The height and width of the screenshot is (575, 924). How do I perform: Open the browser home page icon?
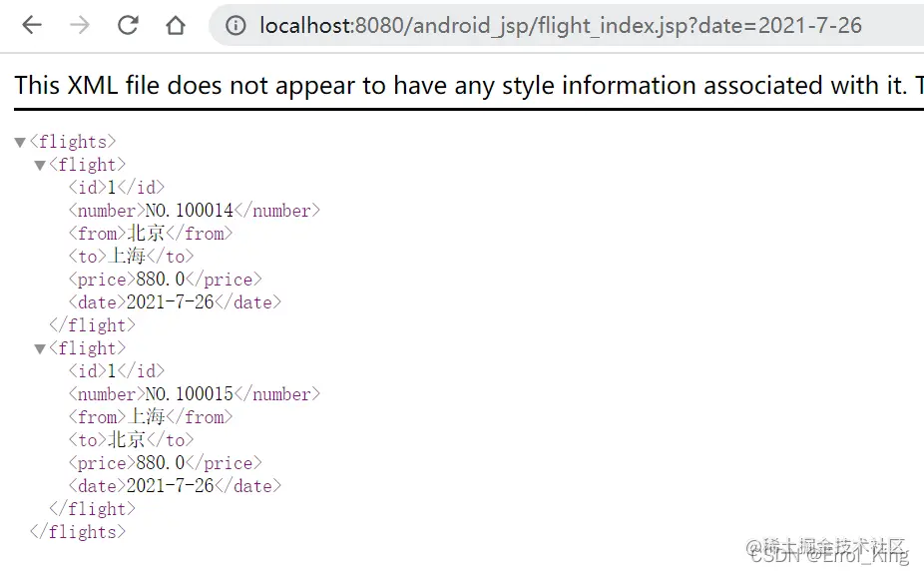pos(176,25)
